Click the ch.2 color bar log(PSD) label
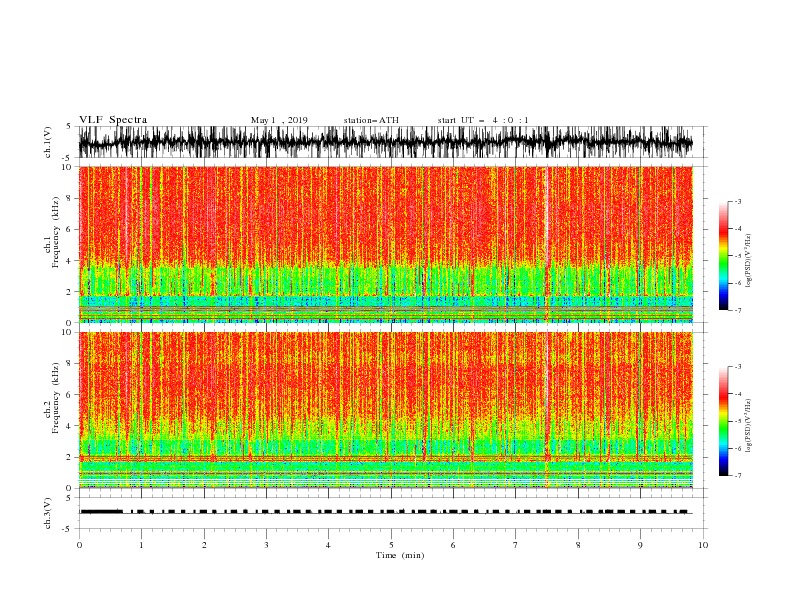 click(749, 426)
